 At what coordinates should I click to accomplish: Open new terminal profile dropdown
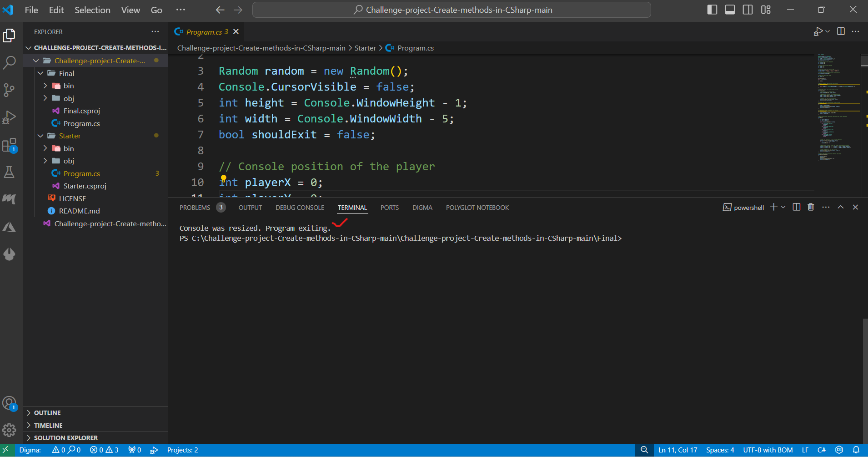[x=783, y=207]
